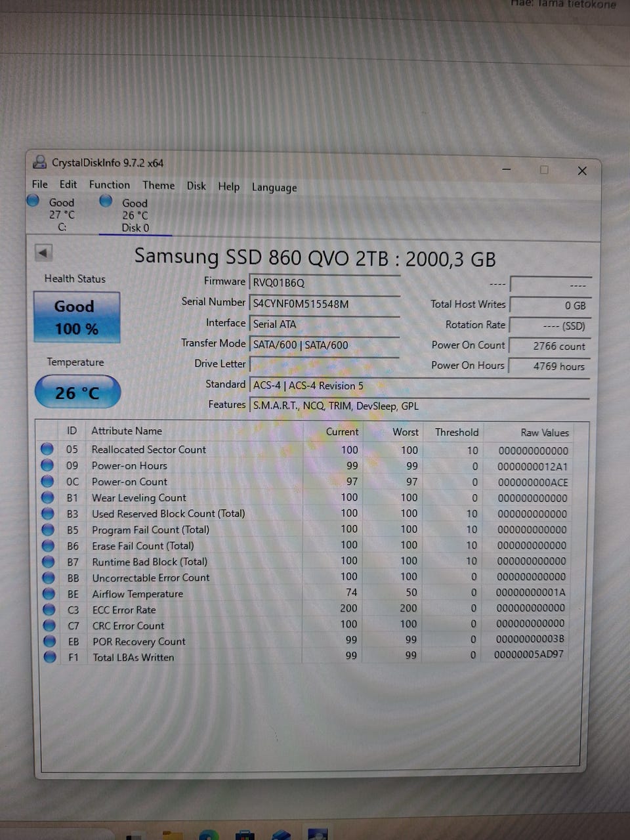Click the Serial Number field
The width and height of the screenshot is (630, 840).
325,303
